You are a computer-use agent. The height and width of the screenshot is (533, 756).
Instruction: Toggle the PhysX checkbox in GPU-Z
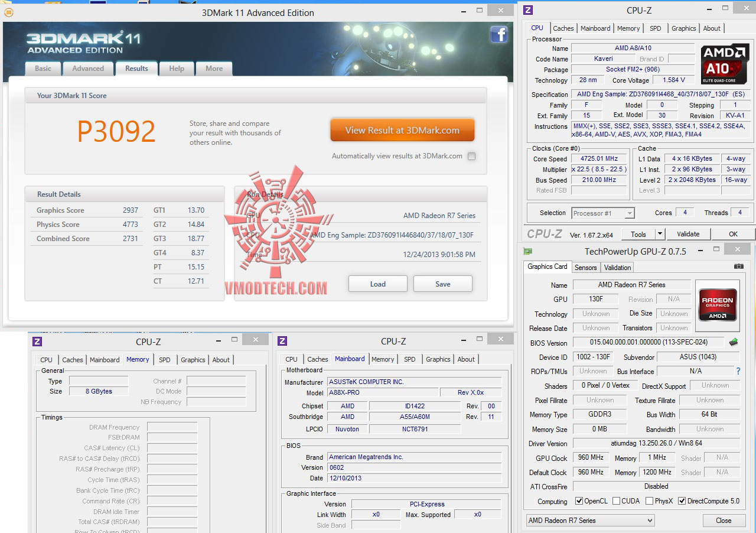pos(650,501)
